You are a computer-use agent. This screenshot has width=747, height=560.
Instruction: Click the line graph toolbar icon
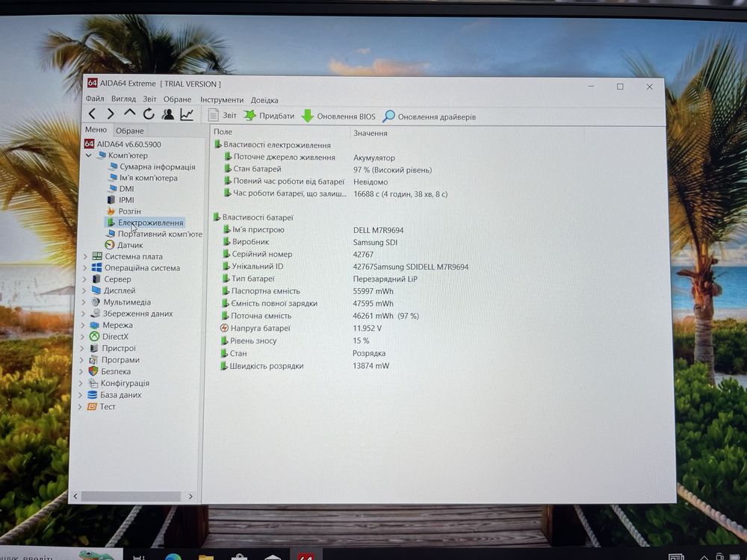[187, 114]
